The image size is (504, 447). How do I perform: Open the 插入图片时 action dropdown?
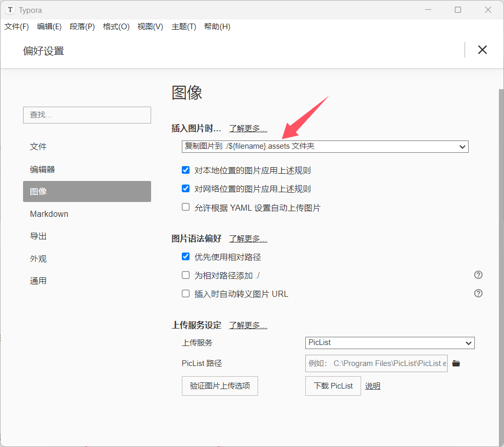tap(325, 147)
